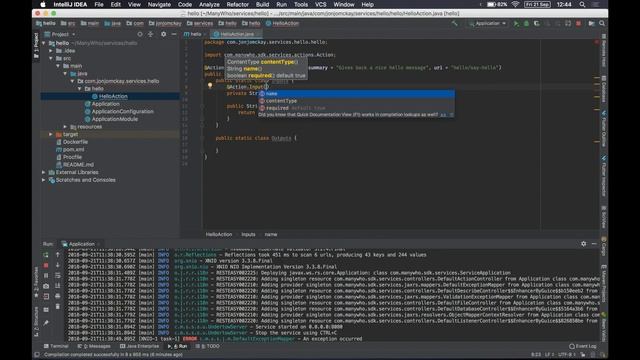
Task: Click the Debug bug icon in toolbar
Action: [527, 24]
